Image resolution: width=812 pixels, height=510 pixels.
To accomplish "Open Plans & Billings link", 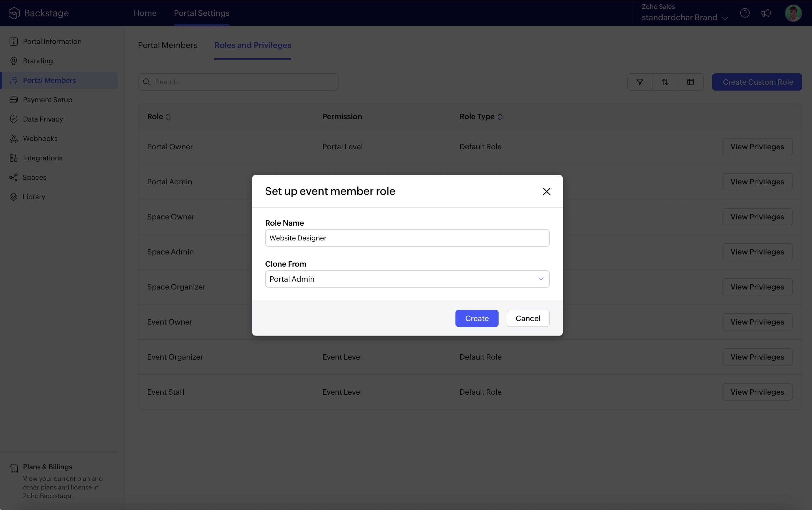I will (x=47, y=467).
